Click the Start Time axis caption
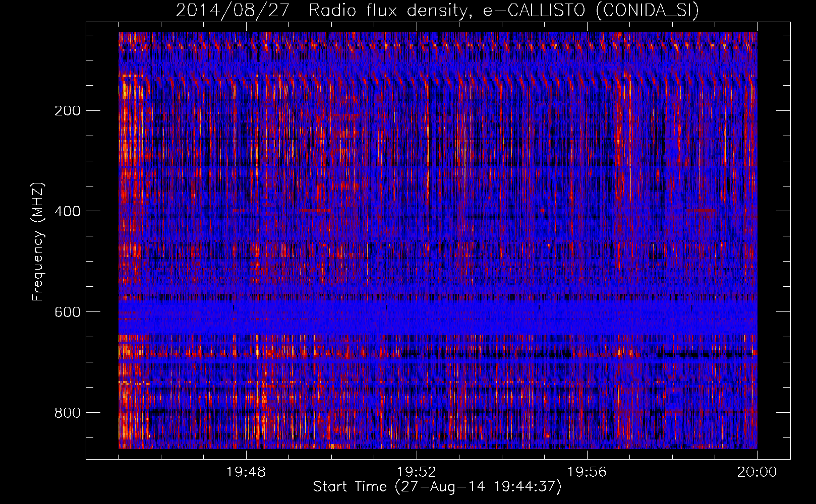This screenshot has width=816, height=504. (x=437, y=487)
